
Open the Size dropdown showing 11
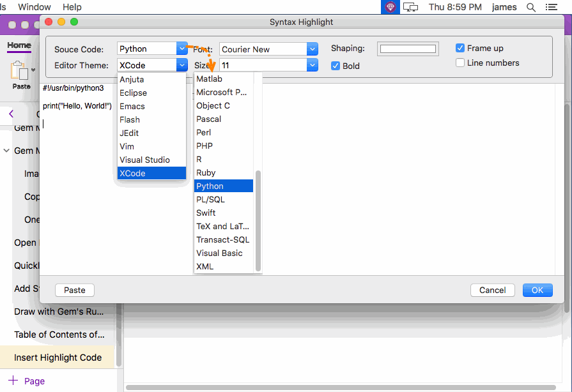tap(312, 65)
